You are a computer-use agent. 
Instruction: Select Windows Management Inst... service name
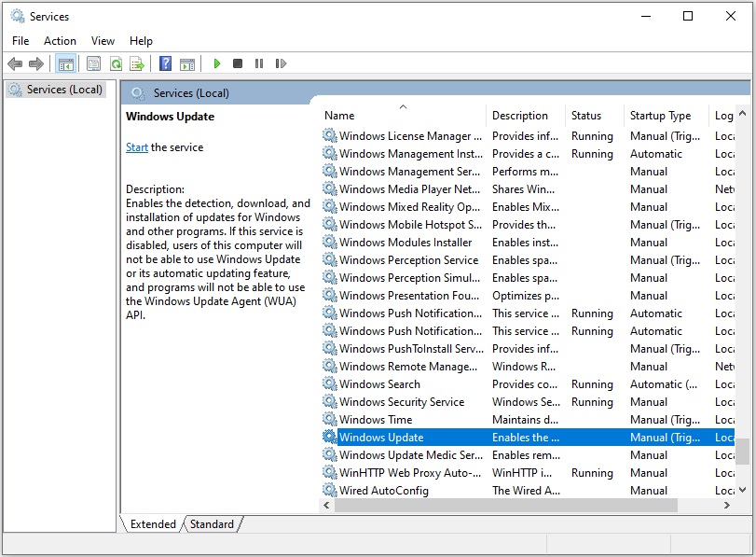(411, 154)
